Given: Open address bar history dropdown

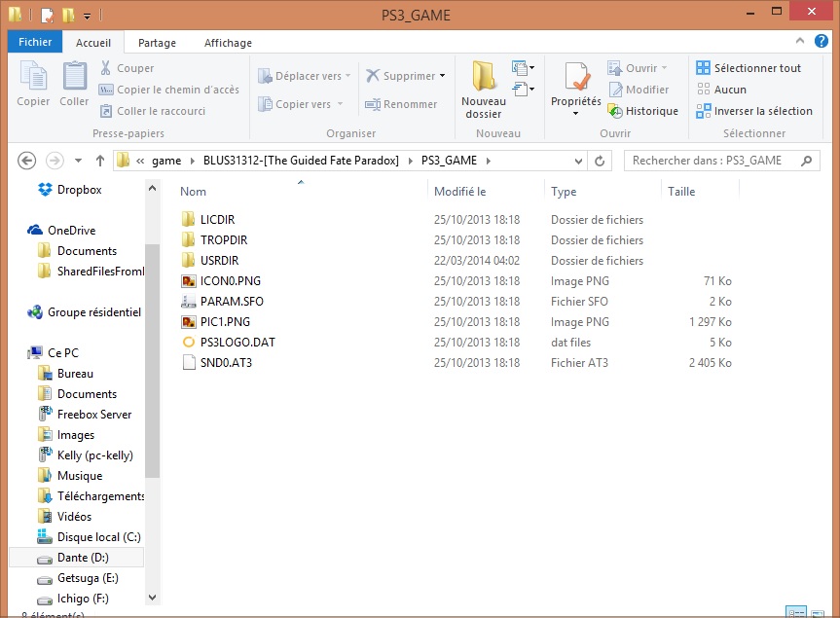Looking at the screenshot, I should click(578, 161).
